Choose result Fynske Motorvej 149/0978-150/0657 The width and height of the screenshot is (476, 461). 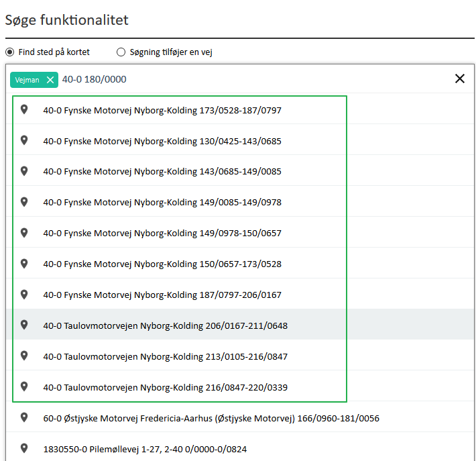coord(162,234)
